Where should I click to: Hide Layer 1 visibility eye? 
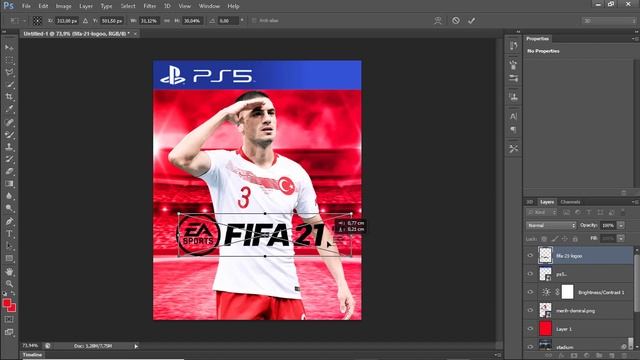tap(530, 329)
